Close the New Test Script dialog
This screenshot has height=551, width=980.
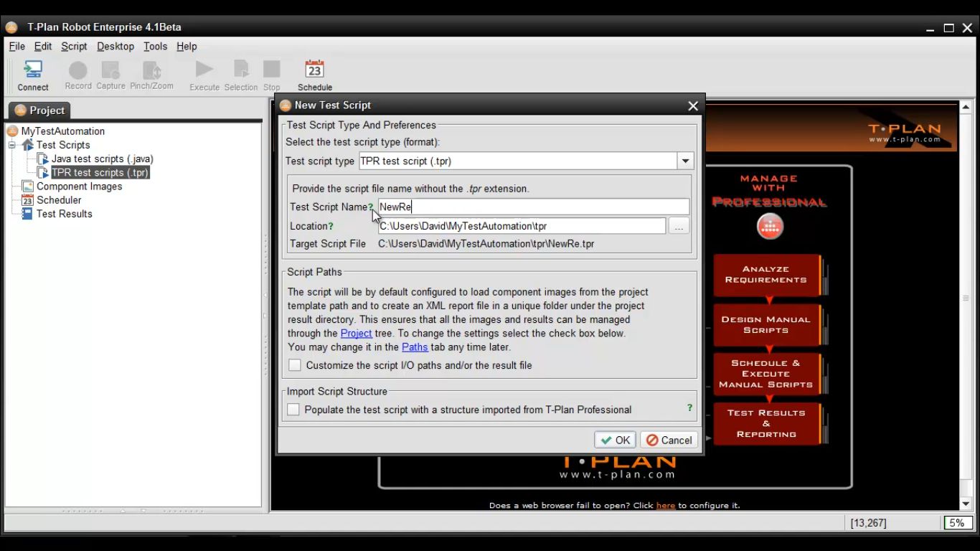[693, 105]
